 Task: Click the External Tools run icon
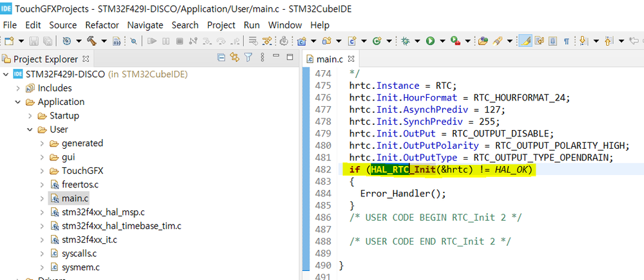point(455,41)
